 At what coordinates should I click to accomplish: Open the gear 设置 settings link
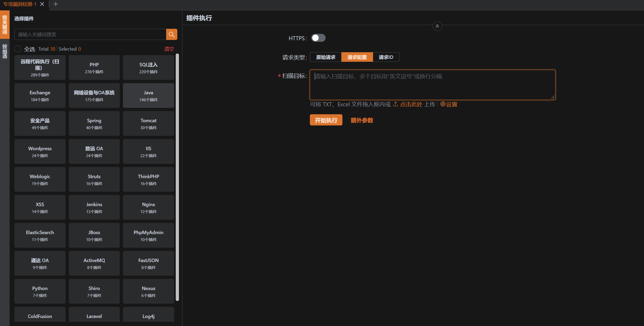(x=449, y=104)
